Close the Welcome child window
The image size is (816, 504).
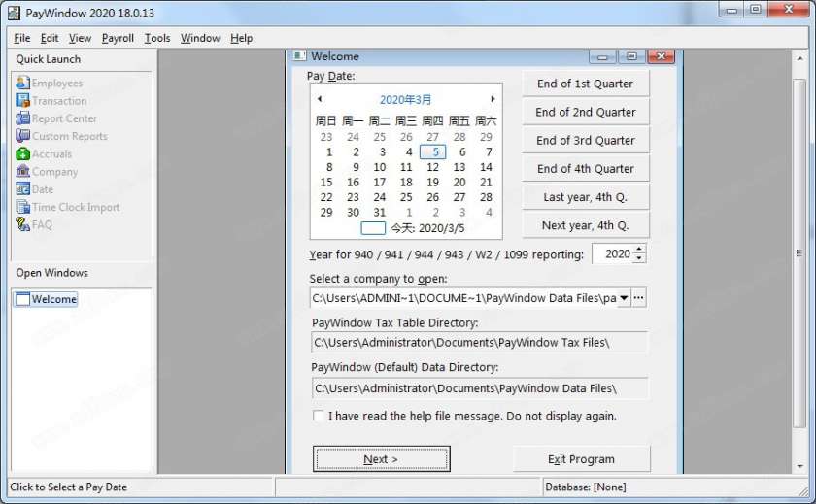click(x=661, y=56)
